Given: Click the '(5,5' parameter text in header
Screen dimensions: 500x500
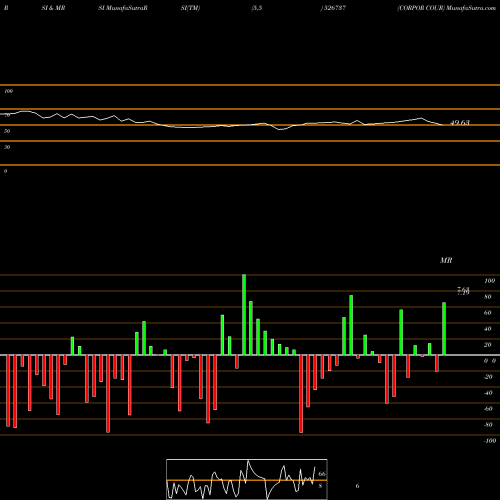Looking at the screenshot, I should click(257, 8).
